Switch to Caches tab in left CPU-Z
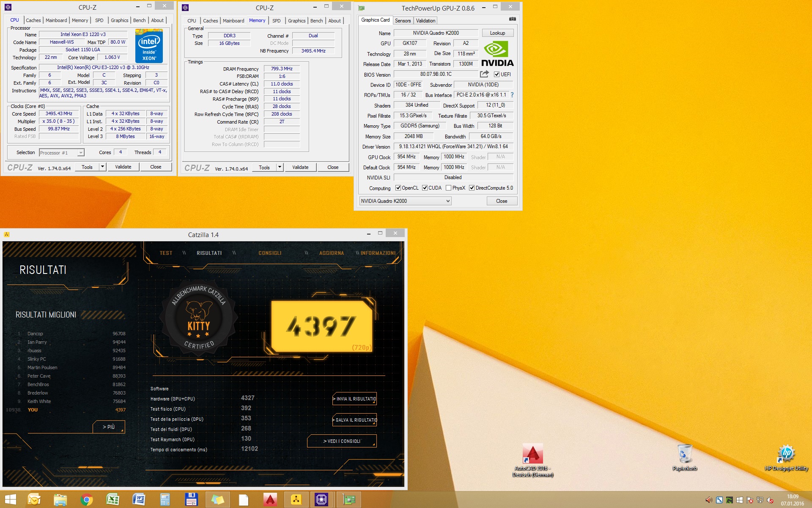Viewport: 812px width, 508px height. point(33,20)
